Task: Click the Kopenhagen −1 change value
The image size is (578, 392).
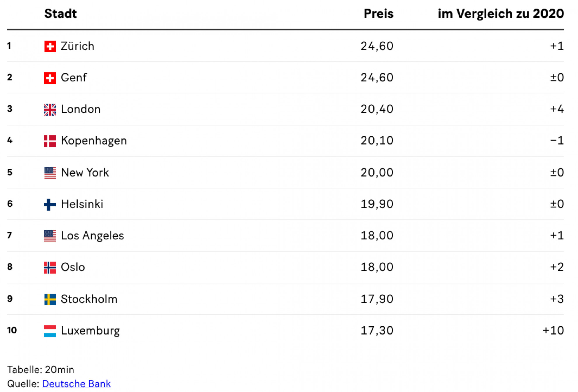Action: coord(557,141)
